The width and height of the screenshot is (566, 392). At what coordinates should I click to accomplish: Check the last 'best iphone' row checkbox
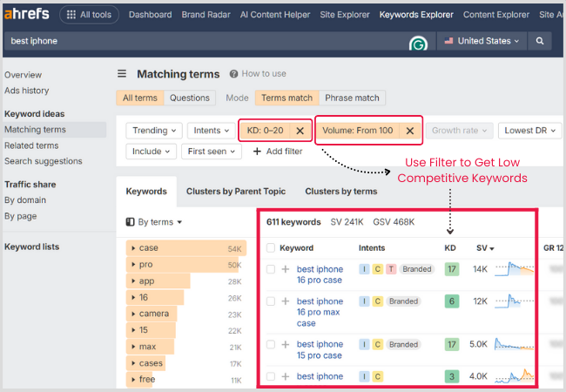(x=270, y=376)
